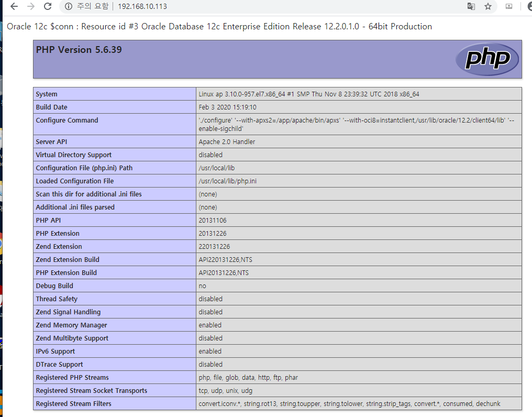Click the 'Zend Multibyte Support' label
532x417 pixels.
click(72, 338)
